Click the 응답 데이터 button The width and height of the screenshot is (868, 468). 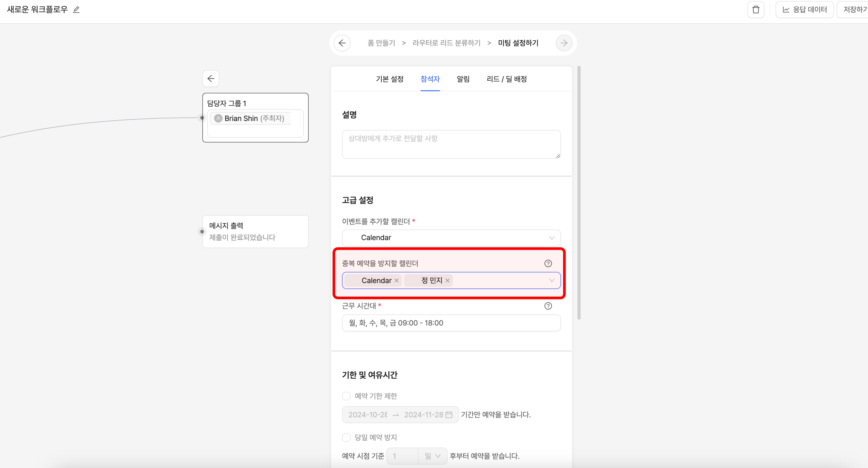click(805, 9)
